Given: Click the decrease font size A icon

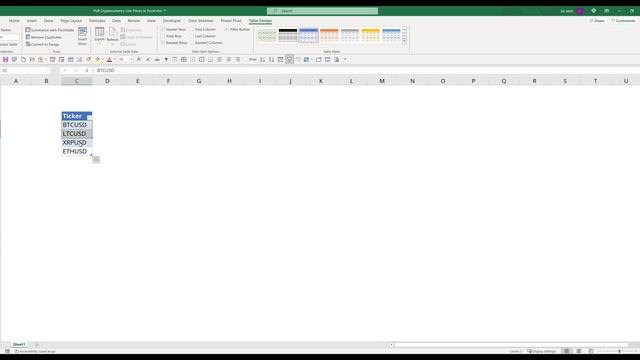Looking at the screenshot, I should pos(148,60).
